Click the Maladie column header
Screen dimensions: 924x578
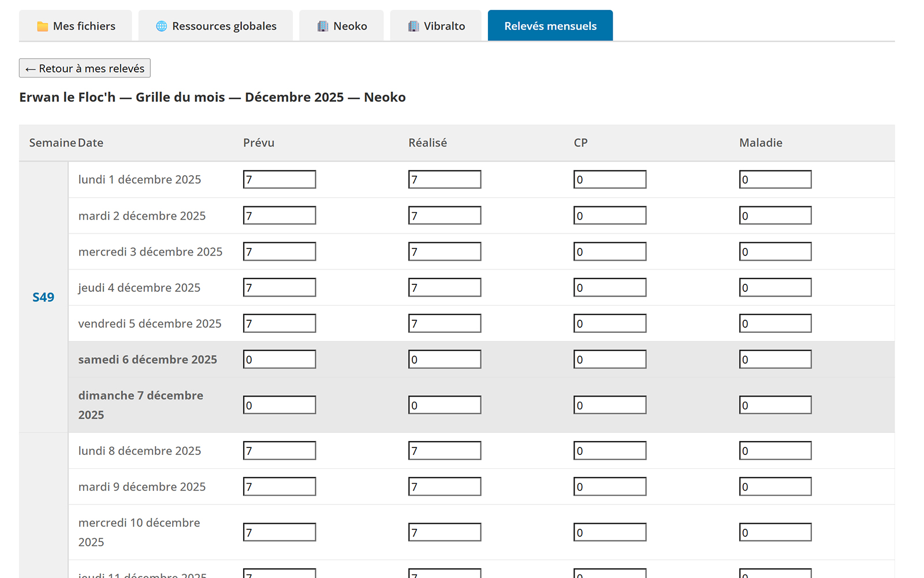[x=761, y=143]
